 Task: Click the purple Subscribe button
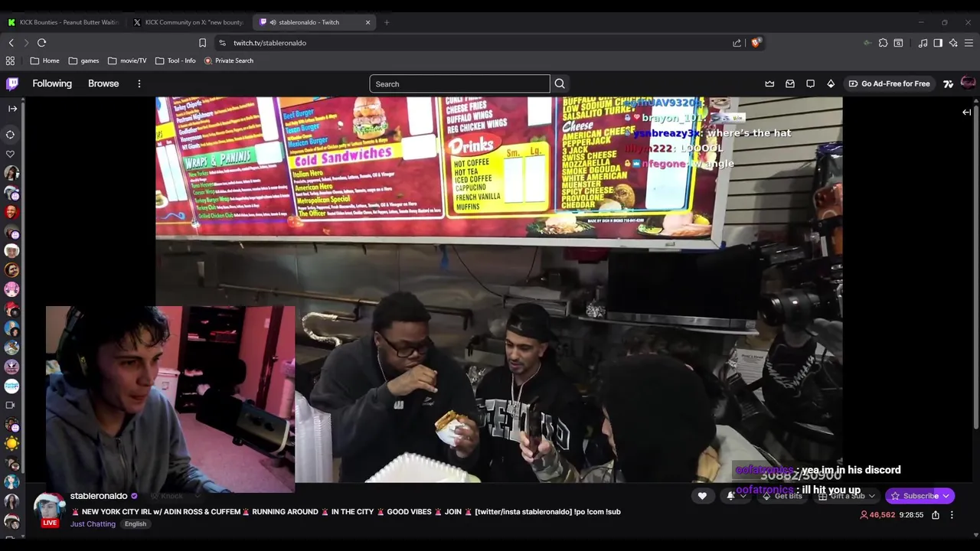pyautogui.click(x=920, y=496)
